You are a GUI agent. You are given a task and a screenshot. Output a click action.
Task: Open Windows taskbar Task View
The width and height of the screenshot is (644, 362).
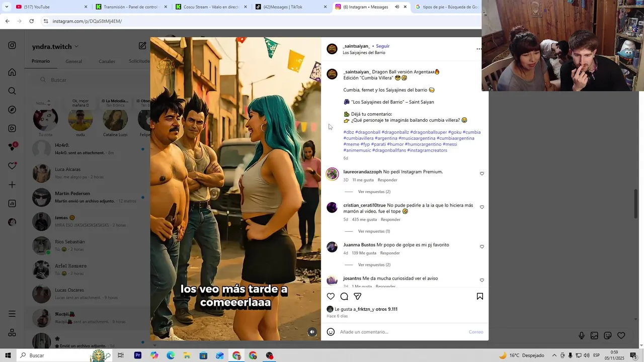tap(121, 355)
